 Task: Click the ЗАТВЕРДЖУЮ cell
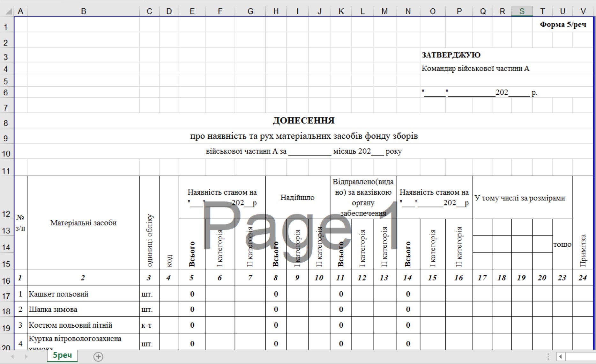[x=451, y=55]
